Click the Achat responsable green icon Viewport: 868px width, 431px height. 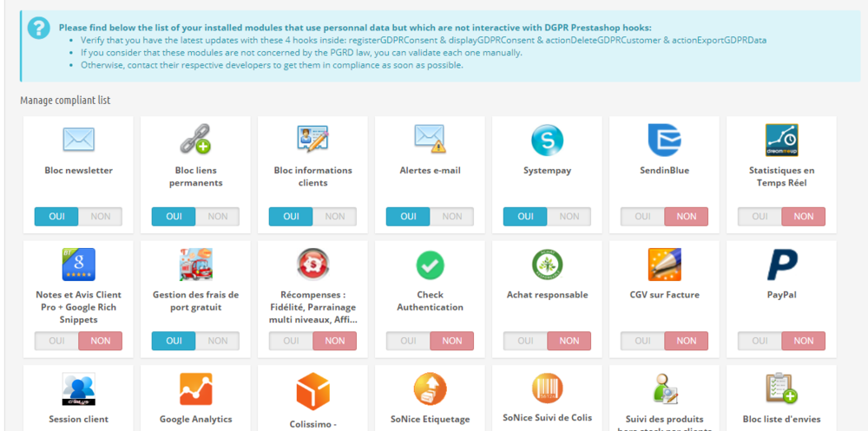(547, 264)
